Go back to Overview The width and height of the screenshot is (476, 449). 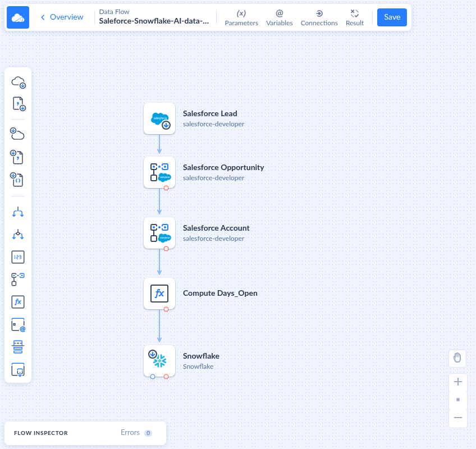click(x=62, y=17)
